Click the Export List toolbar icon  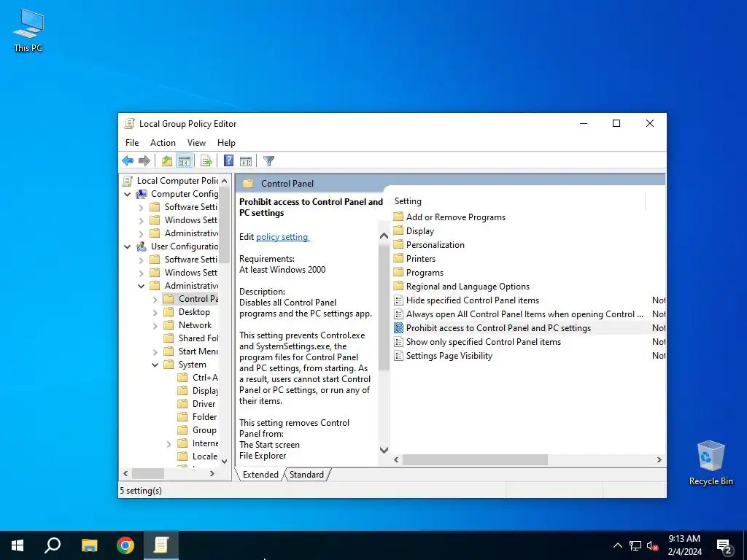coord(206,161)
